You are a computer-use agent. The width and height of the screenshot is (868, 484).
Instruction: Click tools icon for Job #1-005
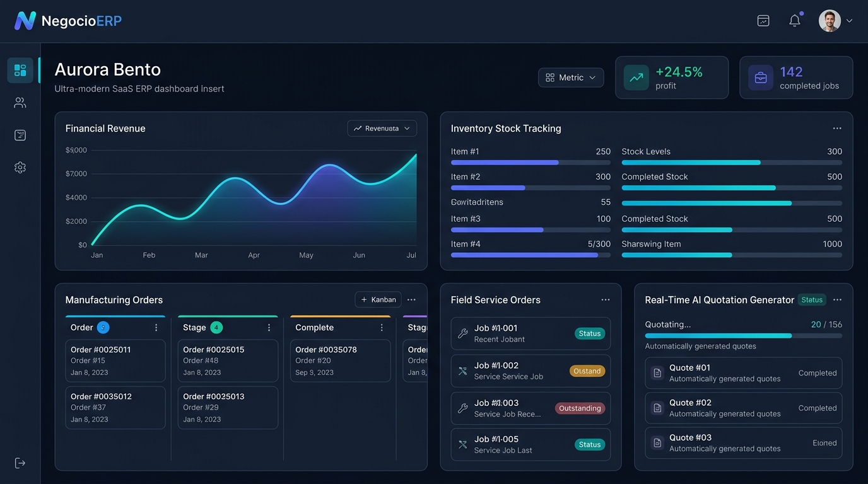(x=462, y=444)
